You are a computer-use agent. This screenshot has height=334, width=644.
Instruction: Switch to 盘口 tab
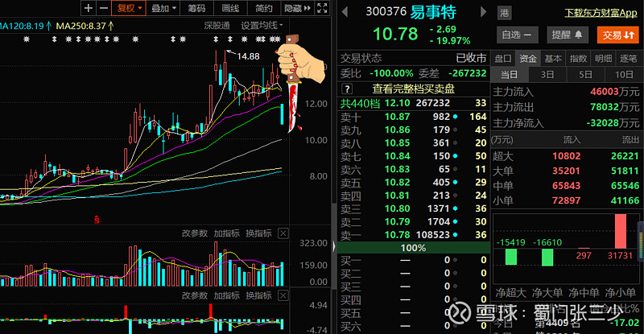coord(503,59)
